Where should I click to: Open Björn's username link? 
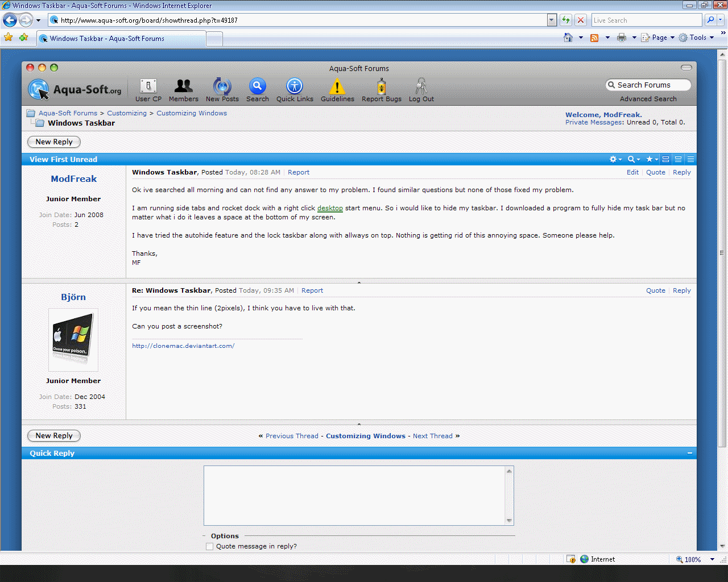tap(73, 297)
